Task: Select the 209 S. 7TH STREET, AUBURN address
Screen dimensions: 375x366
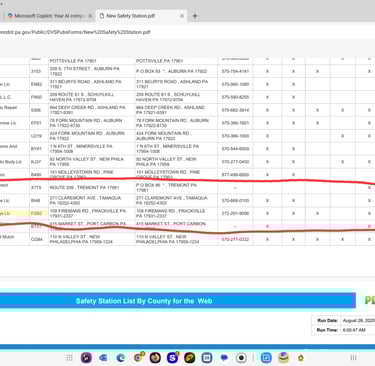Action: pyautogui.click(x=85, y=71)
